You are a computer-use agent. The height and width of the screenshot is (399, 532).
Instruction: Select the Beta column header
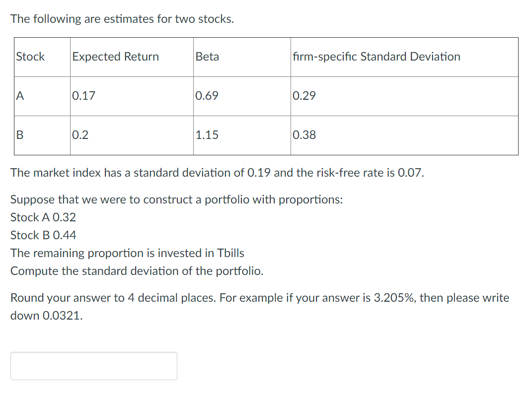coord(207,57)
